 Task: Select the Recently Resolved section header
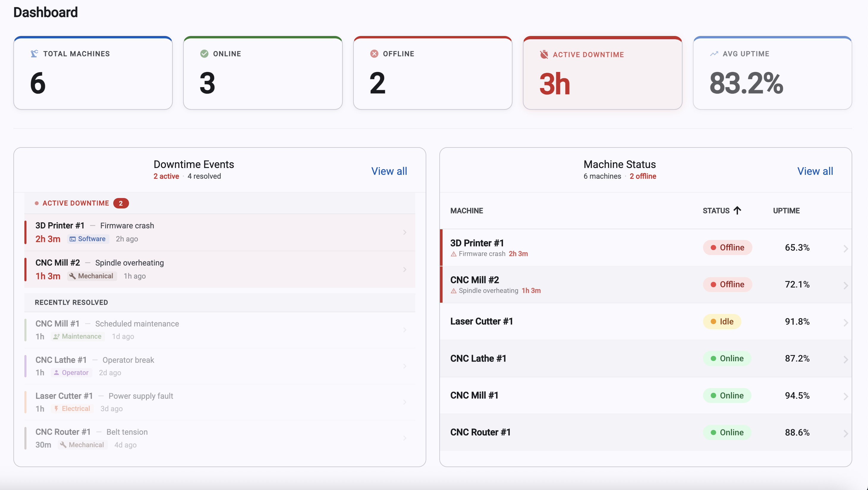71,302
